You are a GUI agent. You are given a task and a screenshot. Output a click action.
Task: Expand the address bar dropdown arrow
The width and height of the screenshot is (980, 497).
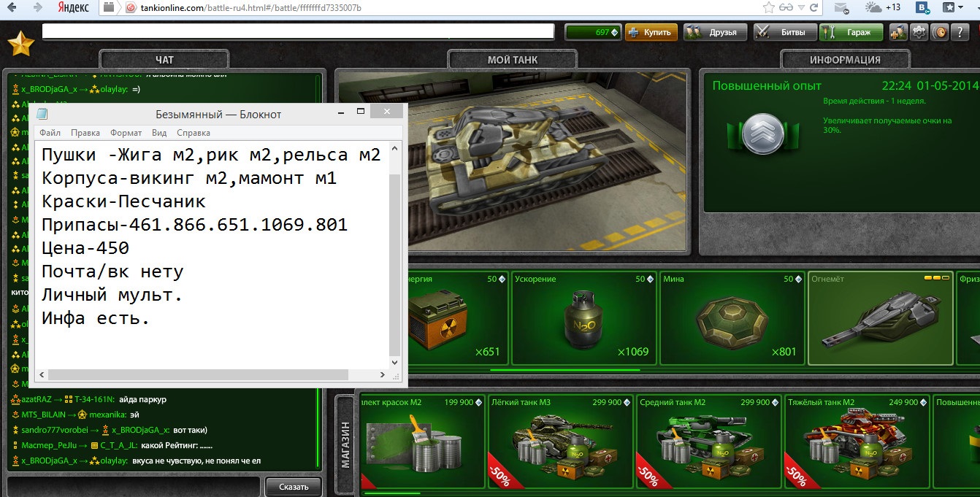click(802, 8)
